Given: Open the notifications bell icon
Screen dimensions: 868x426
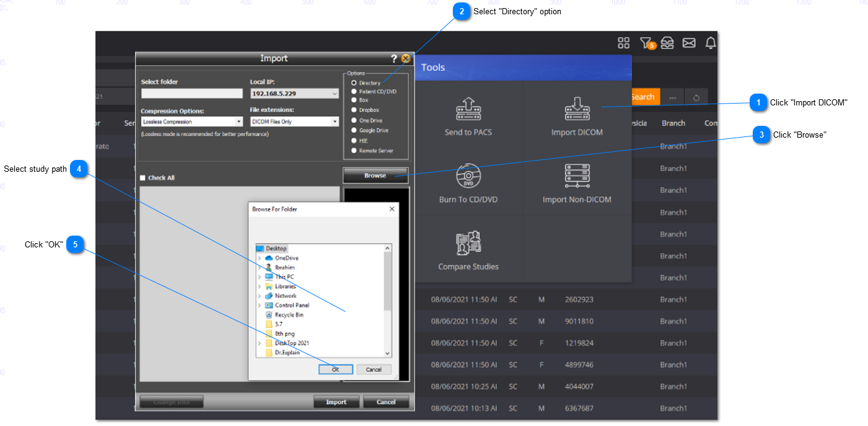Looking at the screenshot, I should click(711, 43).
